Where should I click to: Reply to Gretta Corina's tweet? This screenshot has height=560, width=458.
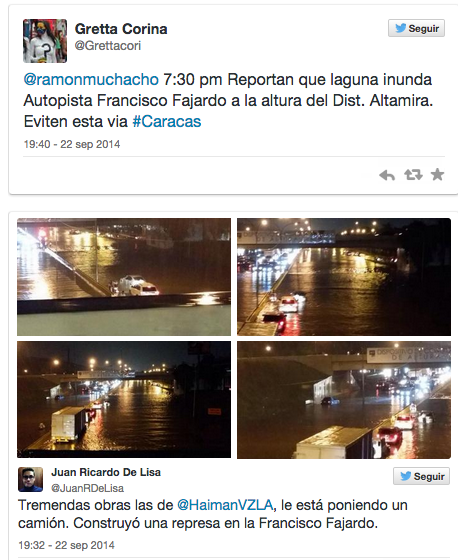click(387, 175)
